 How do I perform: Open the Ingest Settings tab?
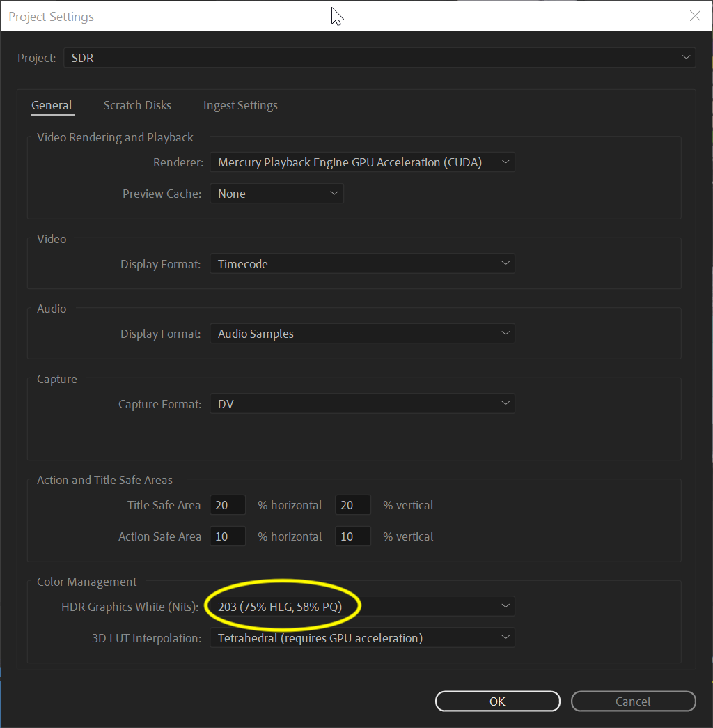[240, 106]
